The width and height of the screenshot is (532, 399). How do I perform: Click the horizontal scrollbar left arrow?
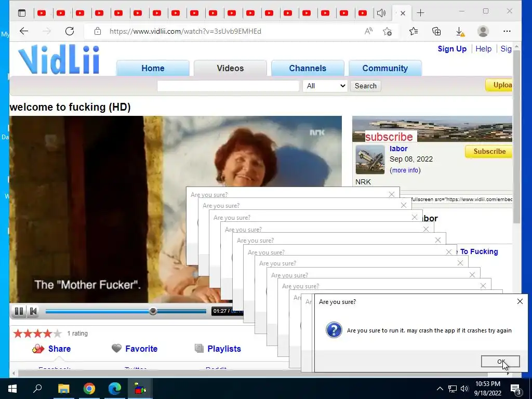point(14,373)
